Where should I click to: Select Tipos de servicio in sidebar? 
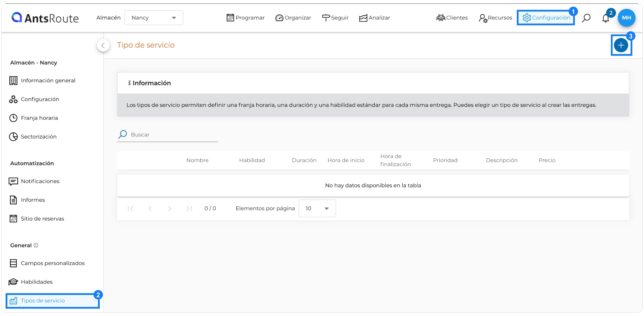(x=53, y=301)
